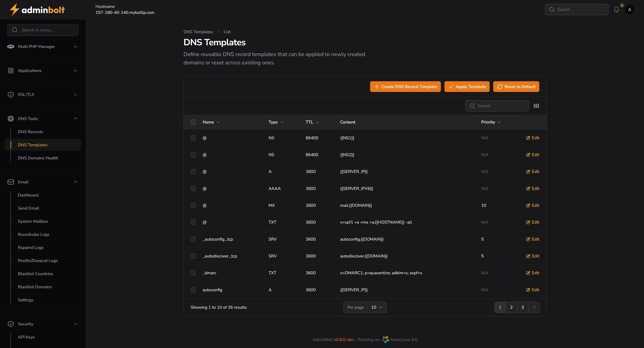Select the _autodiscover._tcp row checkbox
The width and height of the screenshot is (644, 348).
pos(193,256)
